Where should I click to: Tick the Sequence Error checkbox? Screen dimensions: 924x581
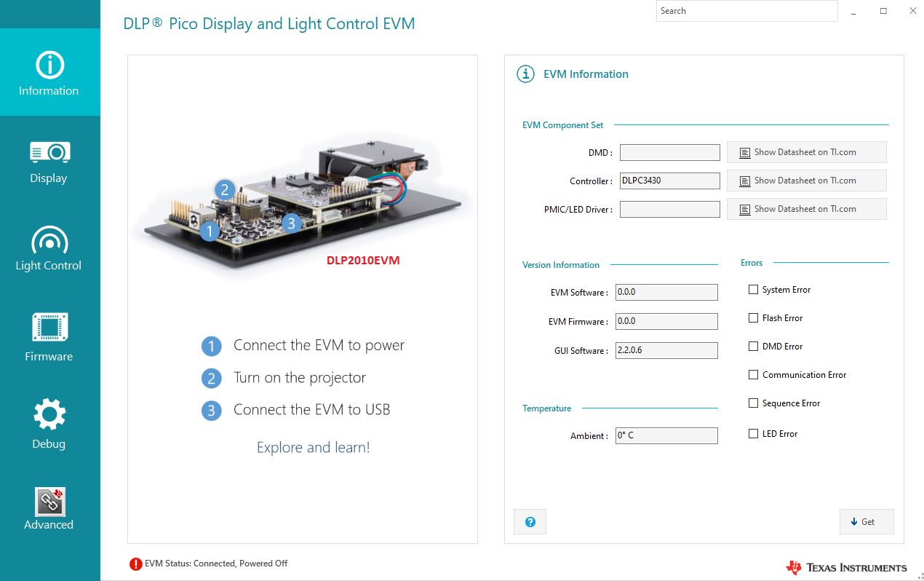coord(753,403)
